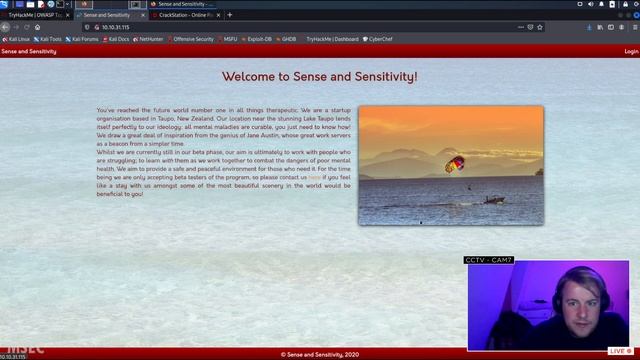
Task: Click the Pocket save icon in address bar
Action: coord(530,27)
